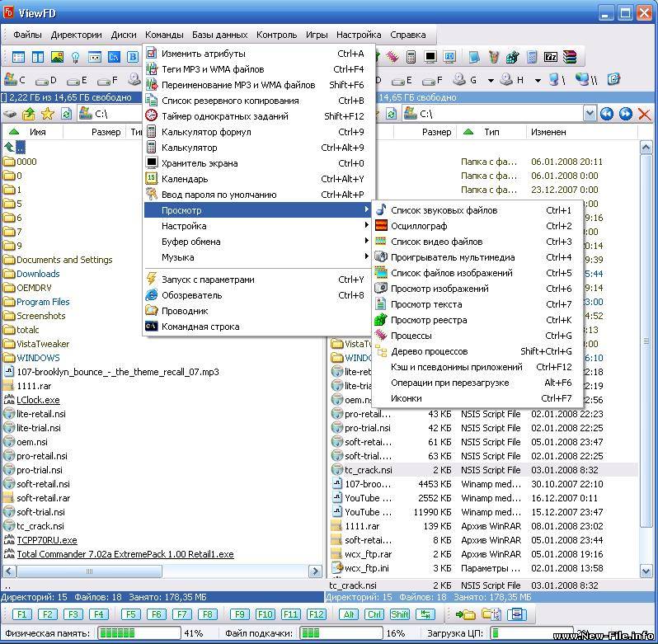658x644 pixels.
Task: Choose 'Осциллограф' from the Просмотр submenu
Action: (x=419, y=226)
